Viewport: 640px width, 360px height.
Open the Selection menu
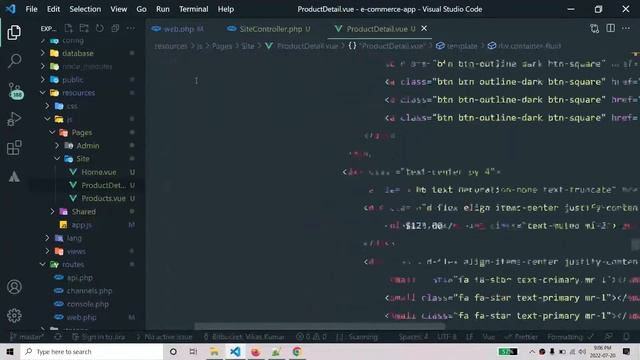pos(85,9)
